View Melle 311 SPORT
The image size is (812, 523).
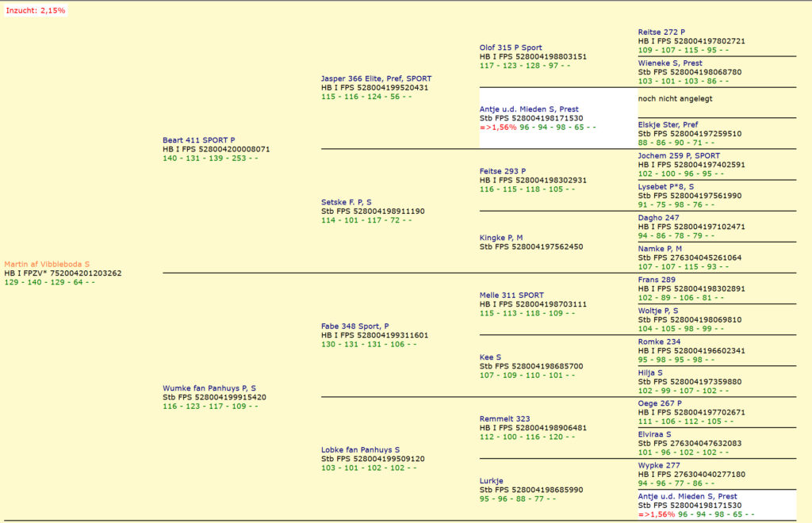pos(511,295)
